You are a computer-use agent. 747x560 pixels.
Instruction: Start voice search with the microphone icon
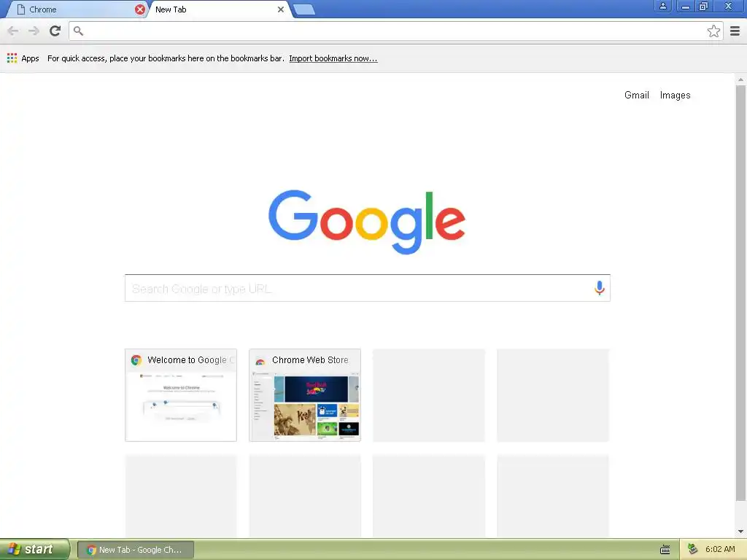point(600,287)
